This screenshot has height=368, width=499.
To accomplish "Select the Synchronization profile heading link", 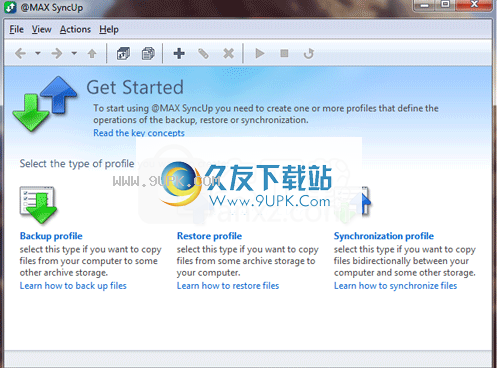I will tap(384, 236).
